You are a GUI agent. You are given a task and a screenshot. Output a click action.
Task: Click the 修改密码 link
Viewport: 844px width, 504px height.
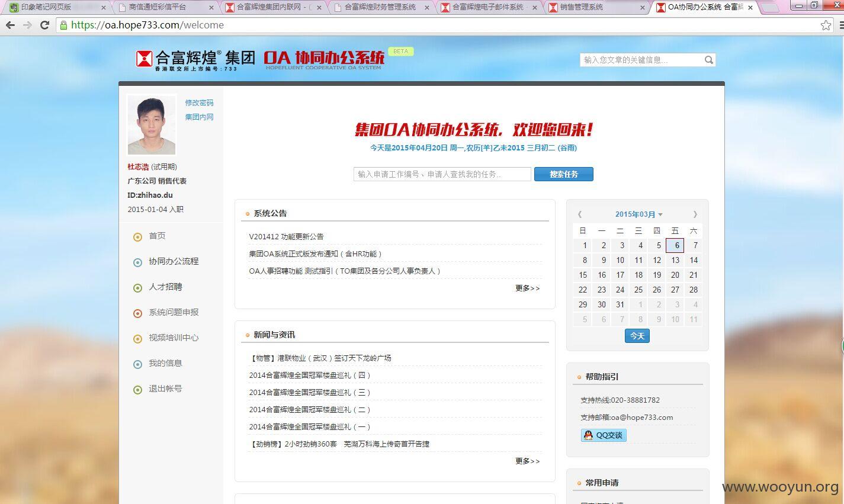199,102
